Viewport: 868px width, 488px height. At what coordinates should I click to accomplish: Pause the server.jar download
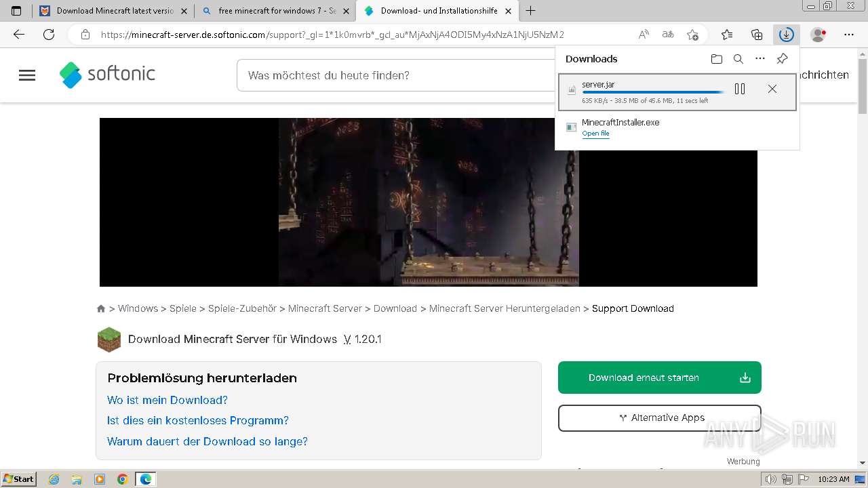coord(740,89)
